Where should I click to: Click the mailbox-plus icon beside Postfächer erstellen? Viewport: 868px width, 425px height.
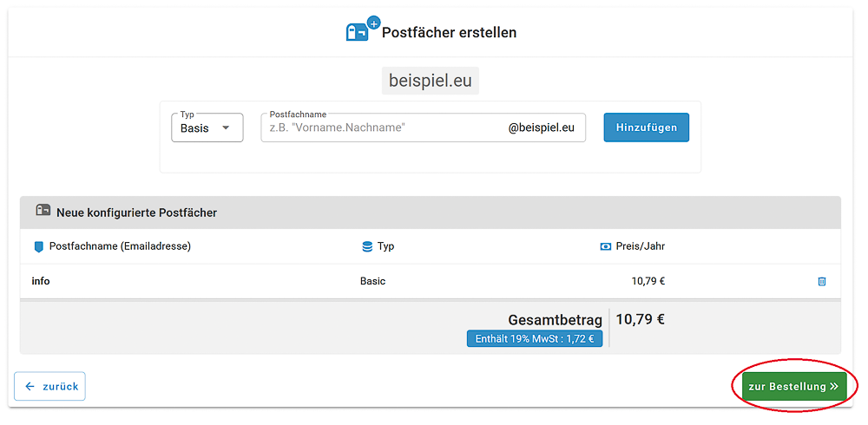pyautogui.click(x=363, y=29)
